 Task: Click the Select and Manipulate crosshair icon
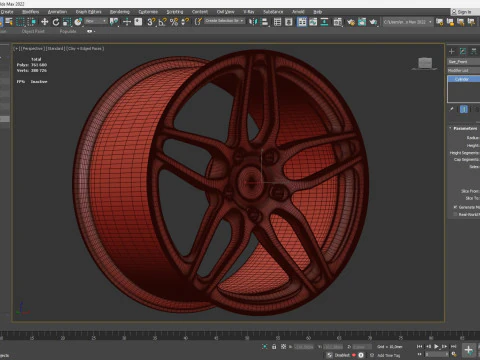click(x=127, y=22)
